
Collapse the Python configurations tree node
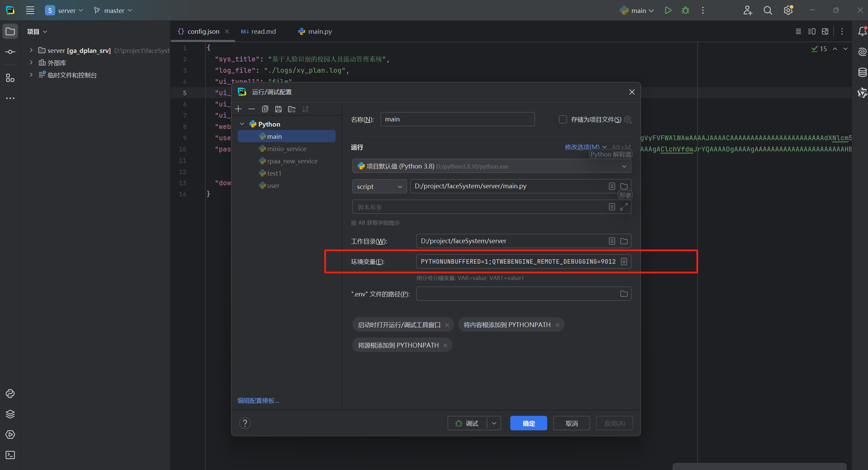pos(242,124)
